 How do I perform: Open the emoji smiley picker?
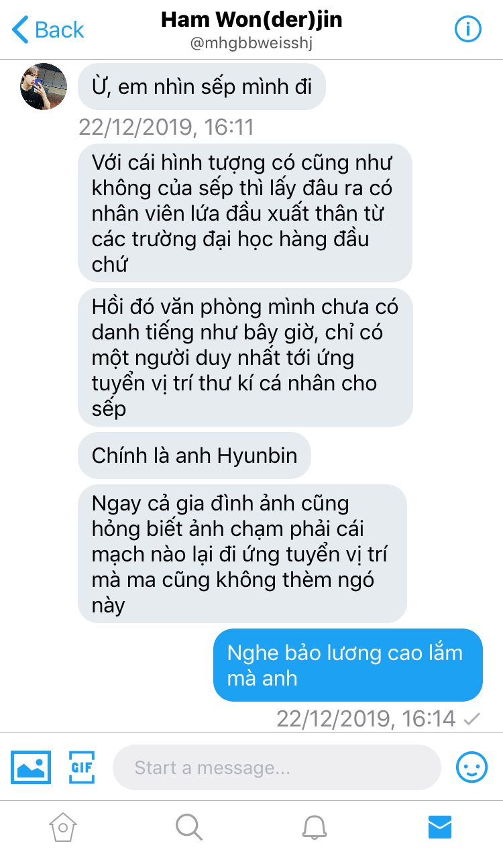click(472, 767)
